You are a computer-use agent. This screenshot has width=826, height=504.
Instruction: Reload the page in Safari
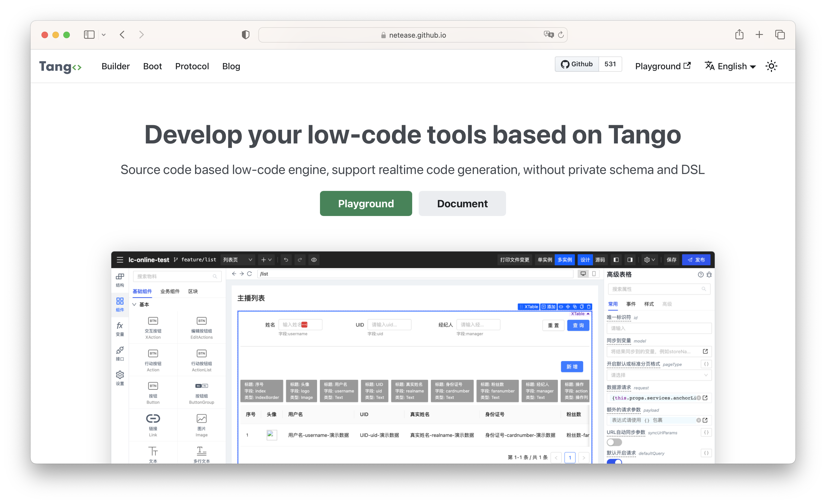tap(561, 35)
